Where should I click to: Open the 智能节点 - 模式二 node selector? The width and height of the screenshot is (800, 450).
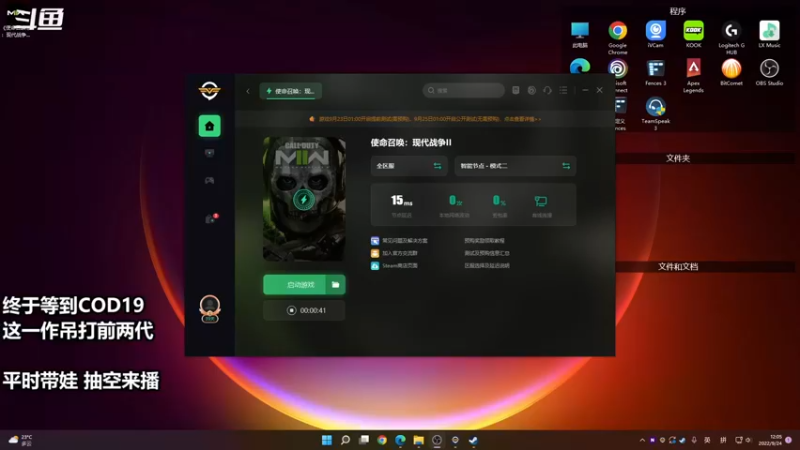[x=515, y=166]
